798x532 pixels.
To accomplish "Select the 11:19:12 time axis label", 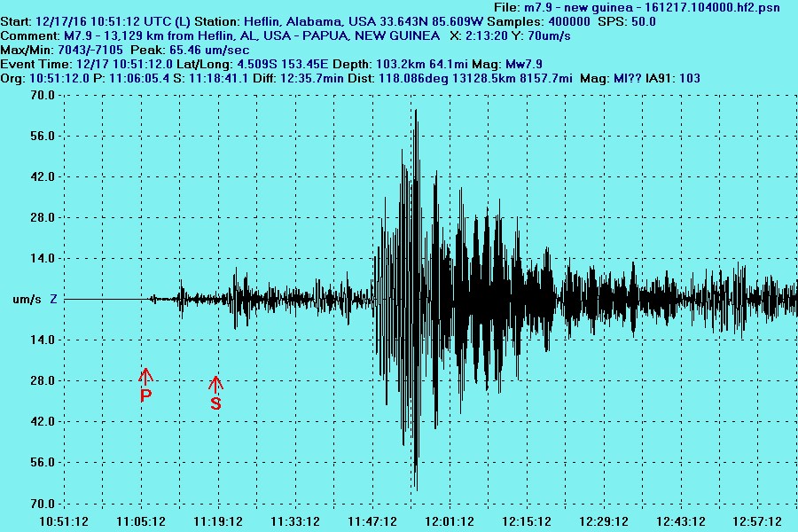I will (218, 522).
